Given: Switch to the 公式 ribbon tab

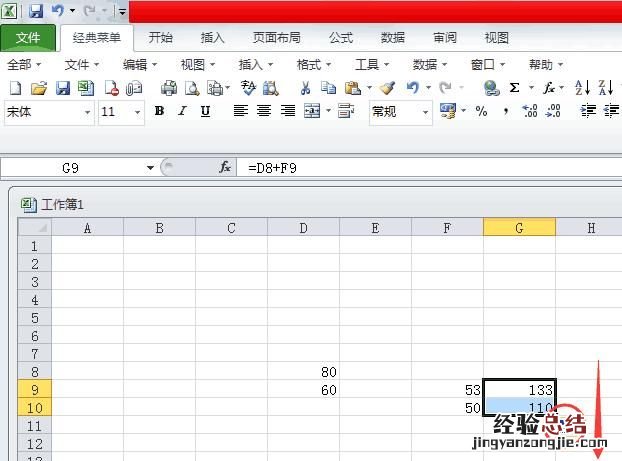Looking at the screenshot, I should point(341,38).
